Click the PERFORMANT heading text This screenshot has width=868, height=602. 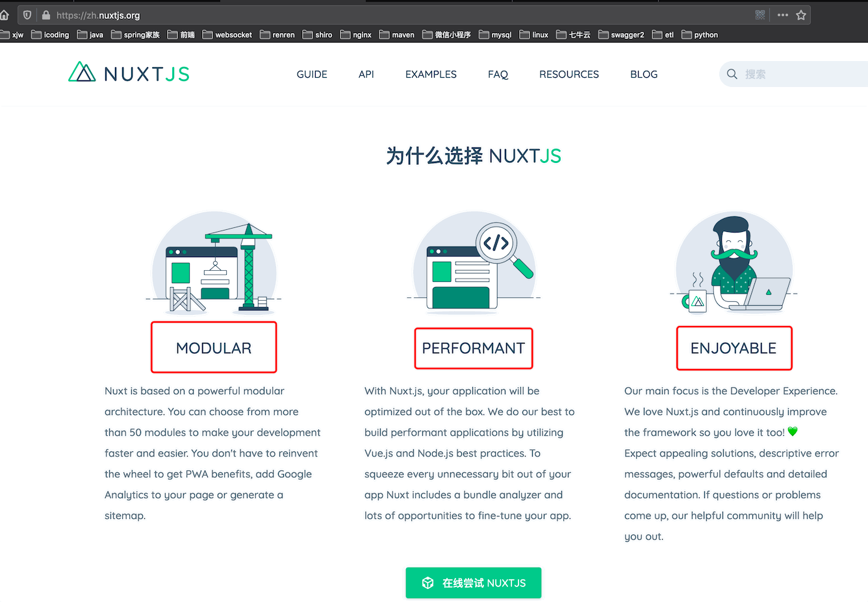(474, 348)
